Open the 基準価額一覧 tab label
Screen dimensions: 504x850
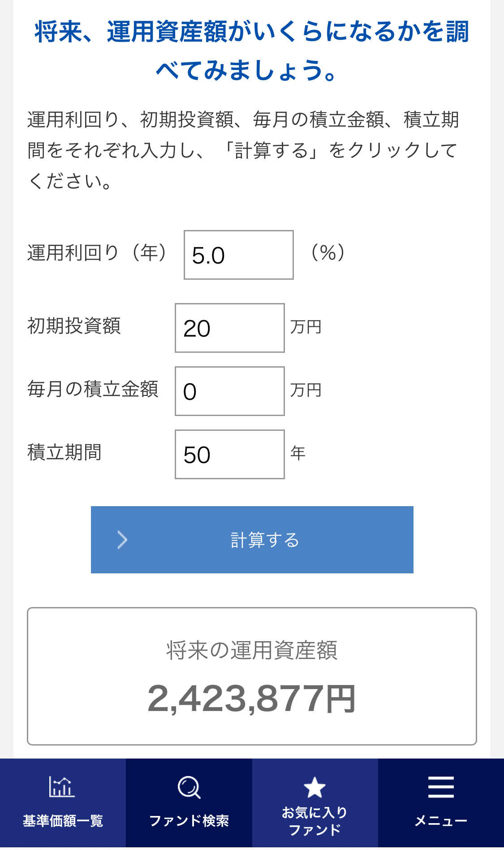(x=63, y=820)
